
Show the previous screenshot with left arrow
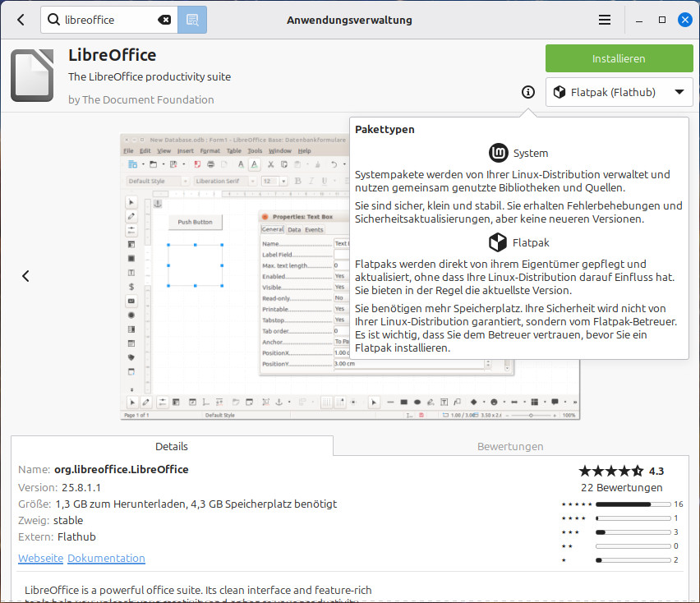25,276
